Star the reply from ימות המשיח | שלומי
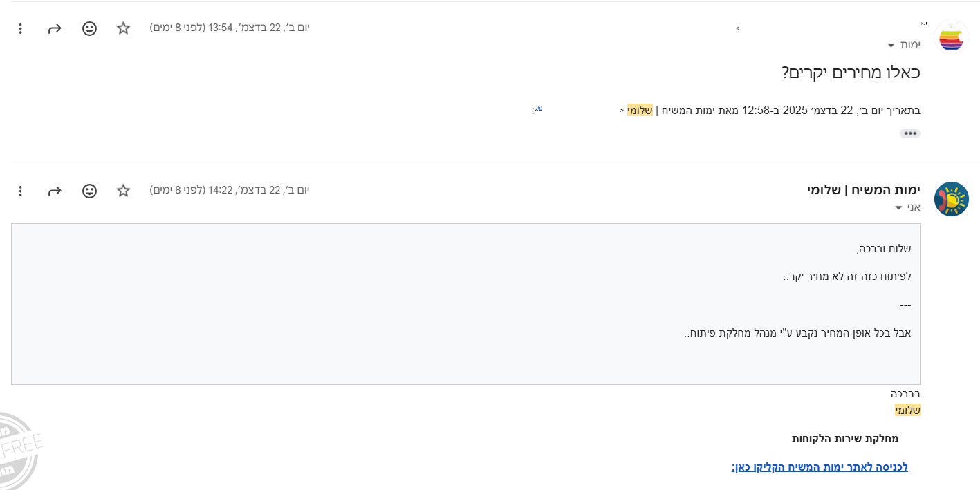The height and width of the screenshot is (490, 980). pos(122,191)
